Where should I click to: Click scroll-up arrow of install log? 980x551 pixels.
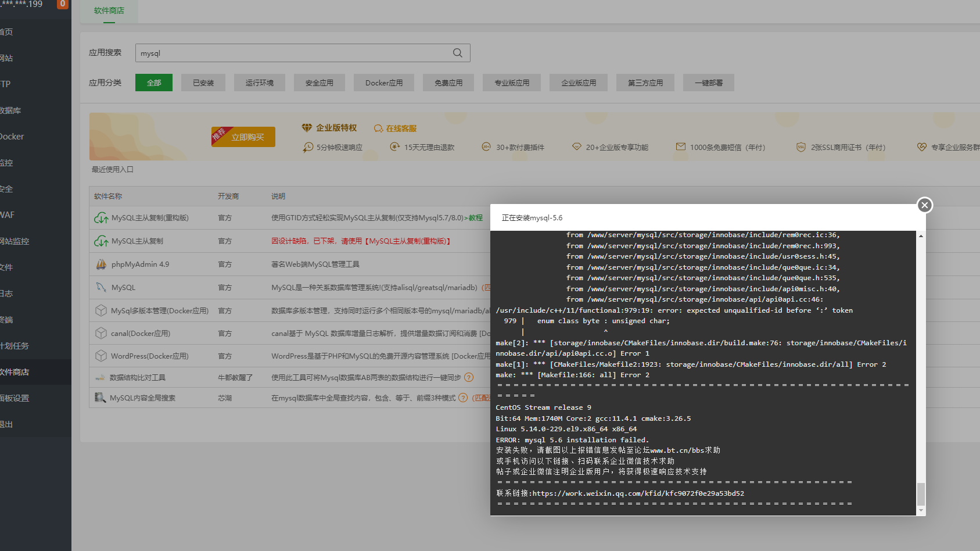click(x=921, y=236)
